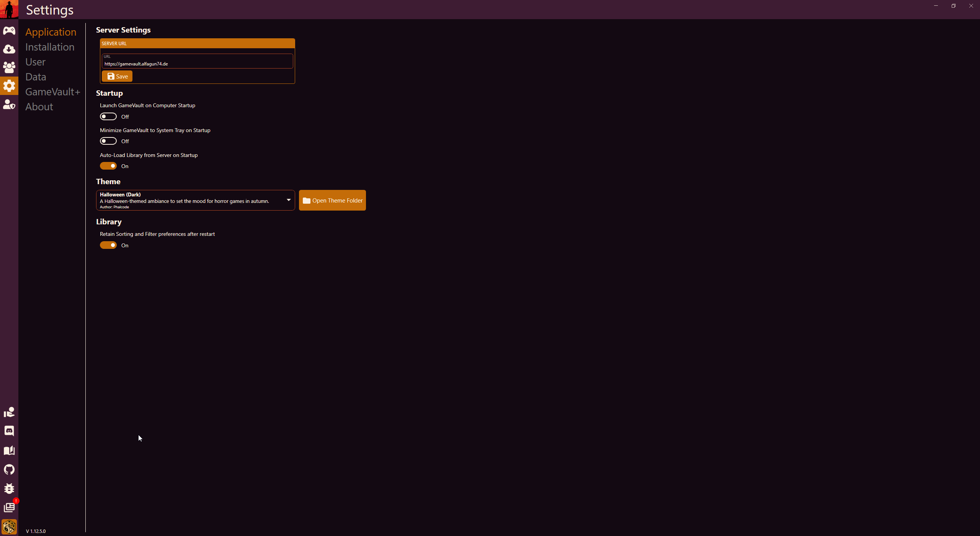Image resolution: width=980 pixels, height=536 pixels.
Task: Go to the About settings tab
Action: 39,107
